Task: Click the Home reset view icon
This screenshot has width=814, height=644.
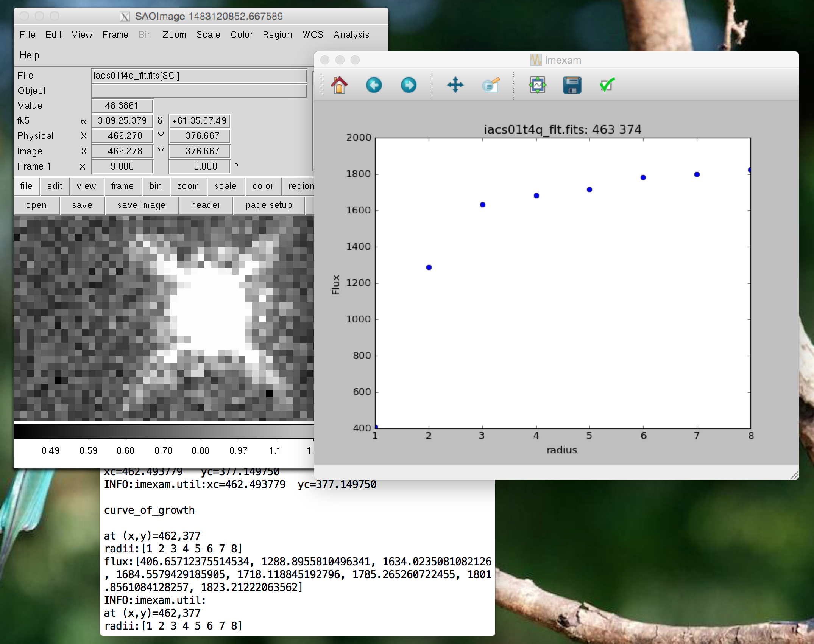Action: click(x=339, y=85)
